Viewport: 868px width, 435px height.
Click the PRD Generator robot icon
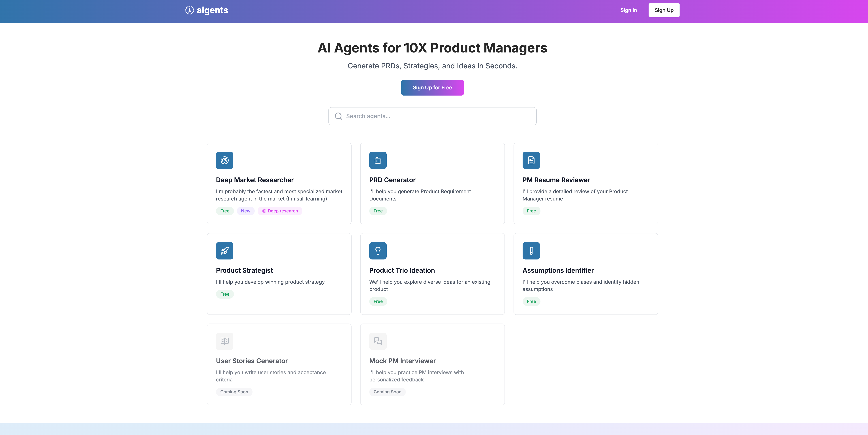(378, 160)
